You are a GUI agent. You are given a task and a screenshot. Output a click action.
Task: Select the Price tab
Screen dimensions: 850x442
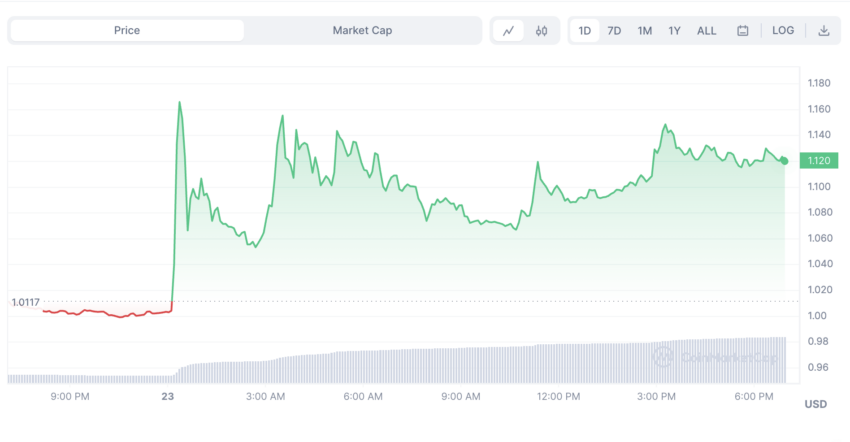click(127, 30)
